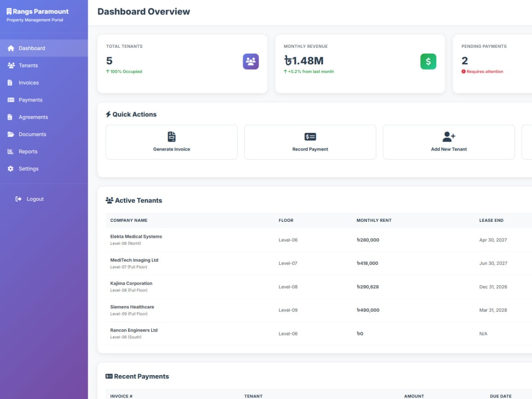Select the Elekta Medical Systems tenant row
This screenshot has height=399, width=532.
click(319, 240)
